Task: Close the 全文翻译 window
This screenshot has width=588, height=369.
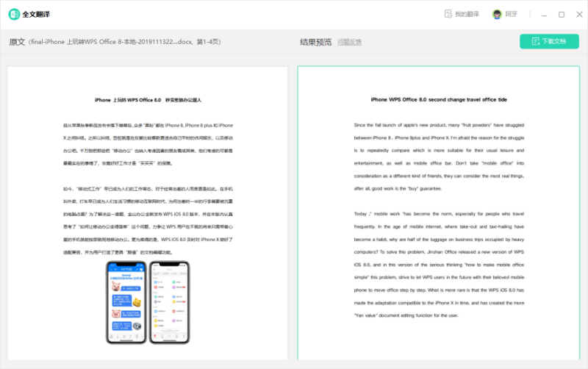Action: (579, 14)
